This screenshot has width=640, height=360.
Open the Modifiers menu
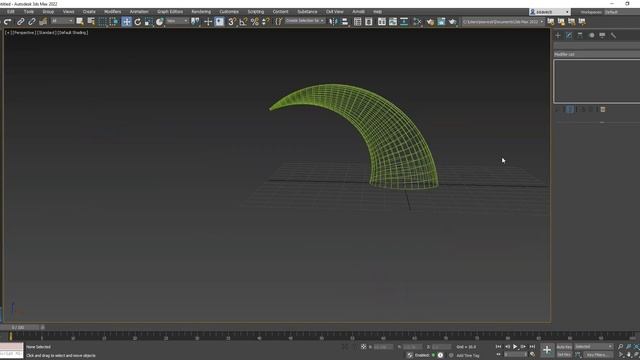point(113,12)
